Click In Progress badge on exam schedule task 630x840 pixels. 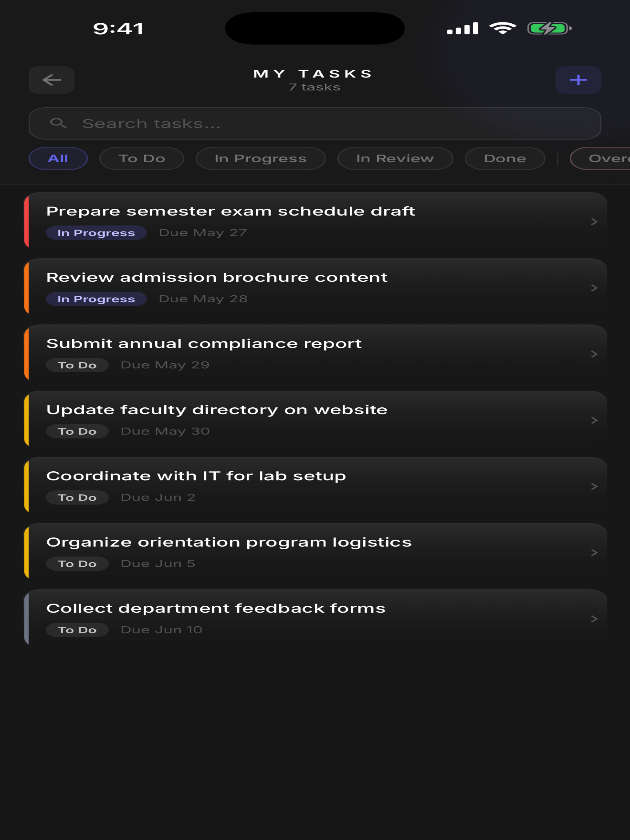click(96, 233)
